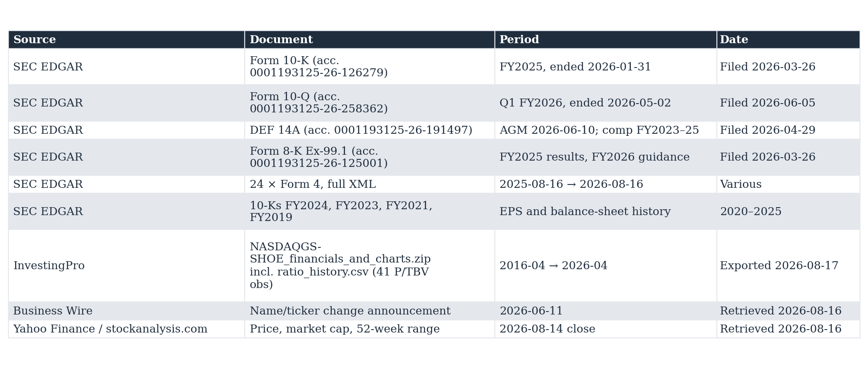
Task: Click the Business Wire source cell
Action: tap(126, 311)
